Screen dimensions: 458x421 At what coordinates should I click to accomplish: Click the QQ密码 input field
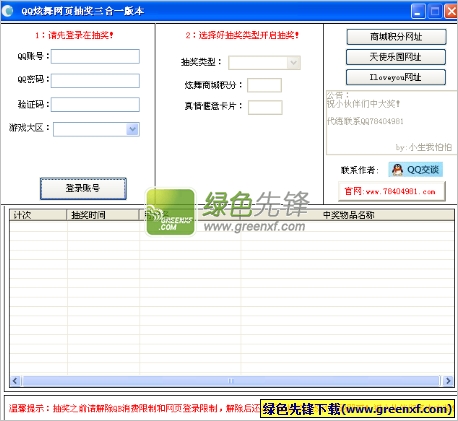[95, 81]
